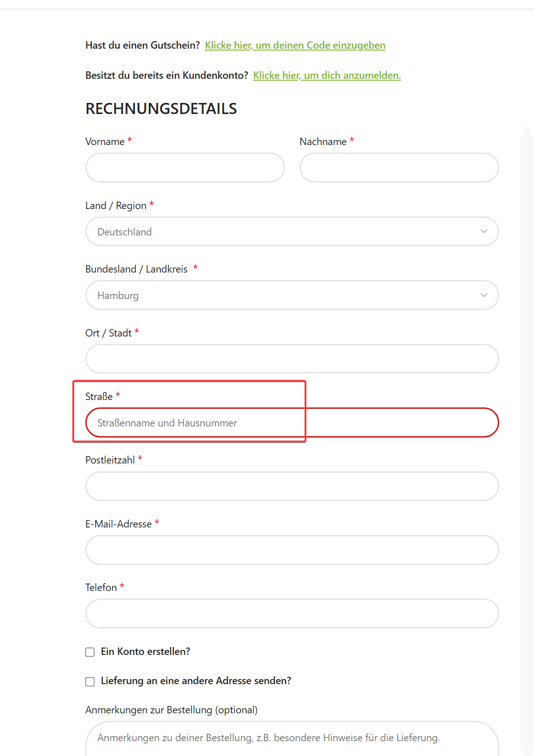Click the Ein Konto erstellen label text
This screenshot has height=756, width=534.
[146, 652]
